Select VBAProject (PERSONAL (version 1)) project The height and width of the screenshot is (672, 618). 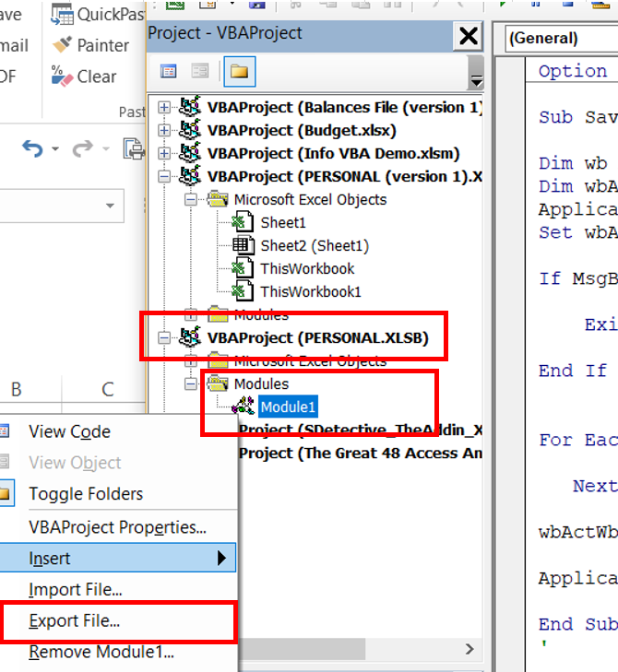(345, 177)
